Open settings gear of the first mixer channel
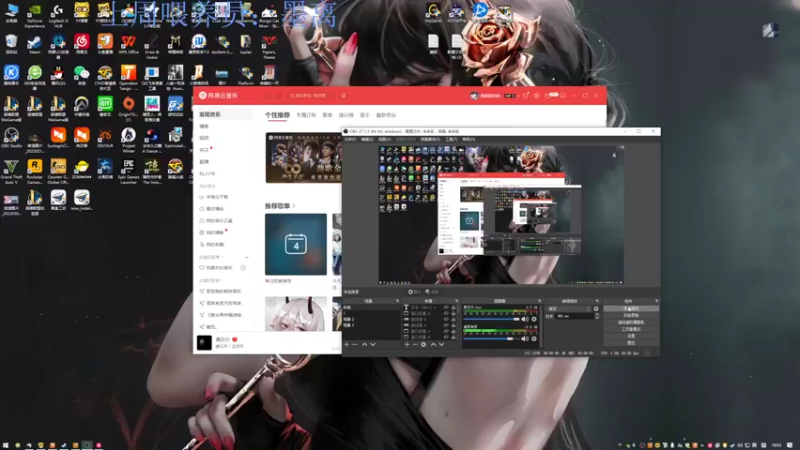This screenshot has width=800, height=450. [x=534, y=319]
